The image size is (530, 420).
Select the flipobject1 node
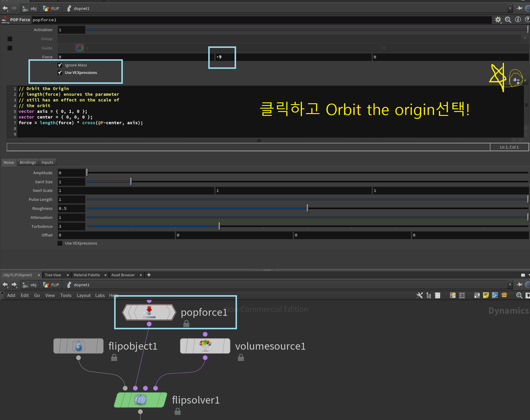pyautogui.click(x=78, y=346)
